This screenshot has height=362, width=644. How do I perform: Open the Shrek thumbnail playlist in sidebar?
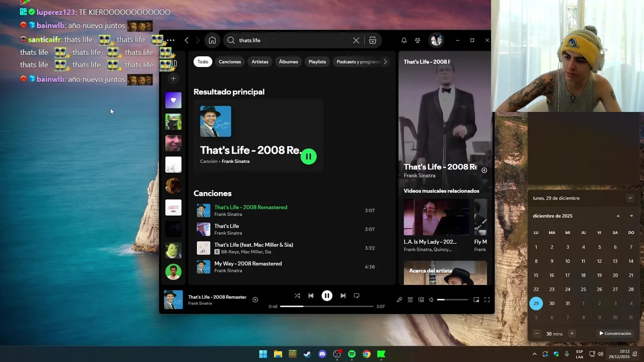pyautogui.click(x=174, y=250)
